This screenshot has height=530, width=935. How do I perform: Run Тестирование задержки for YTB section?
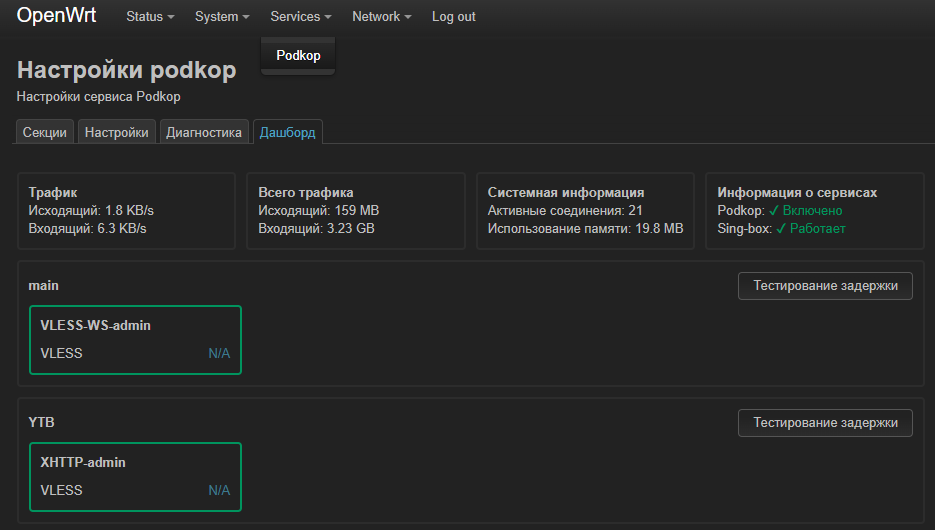[825, 423]
